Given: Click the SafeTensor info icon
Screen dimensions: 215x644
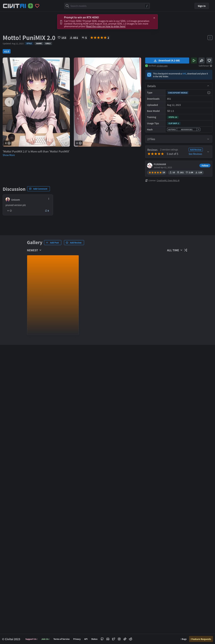Looking at the screenshot, I should (x=211, y=66).
